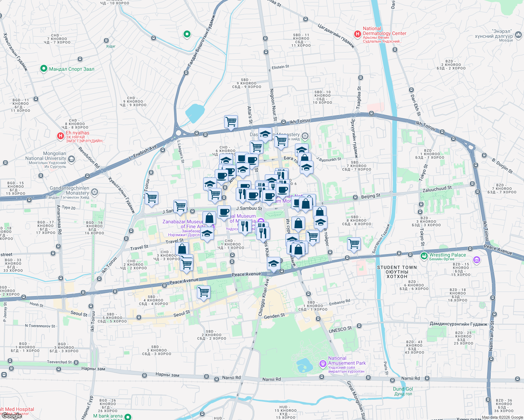Click the hospital icon at Eh nyalhas
The image size is (524, 420).
pos(60,135)
